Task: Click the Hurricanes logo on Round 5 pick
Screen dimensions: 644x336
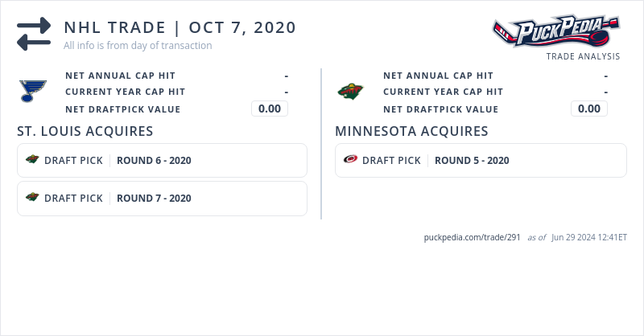Action: tap(350, 160)
